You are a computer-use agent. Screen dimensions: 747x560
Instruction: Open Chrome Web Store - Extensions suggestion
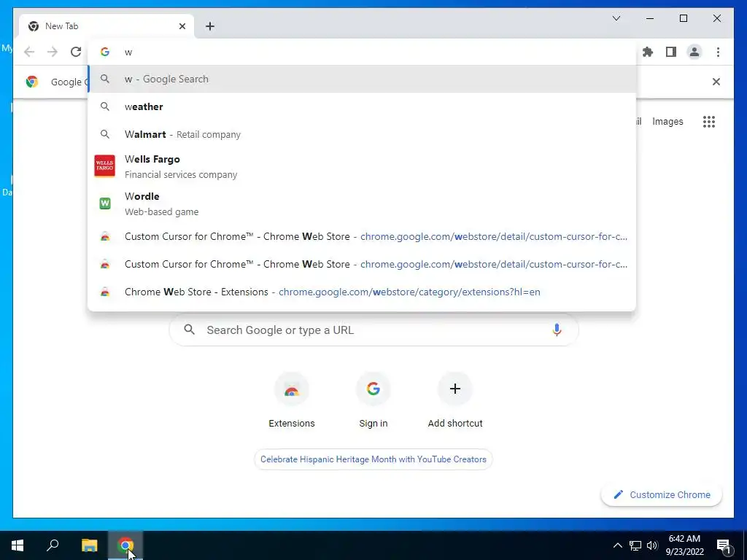362,292
